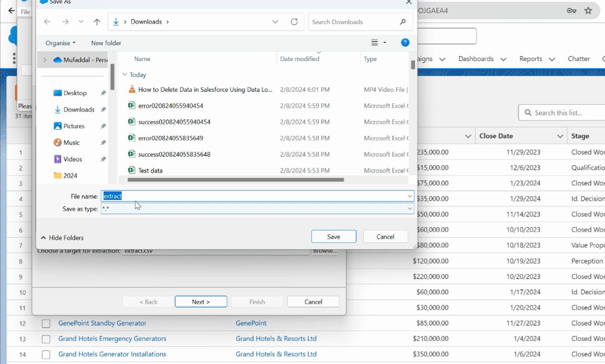Open the Organise dropdown menu

60,43
